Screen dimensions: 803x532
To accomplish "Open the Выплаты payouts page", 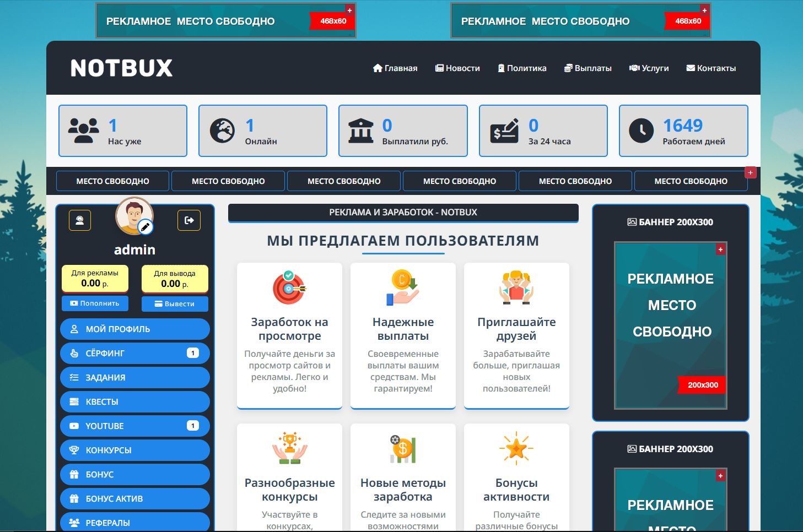I will point(588,68).
